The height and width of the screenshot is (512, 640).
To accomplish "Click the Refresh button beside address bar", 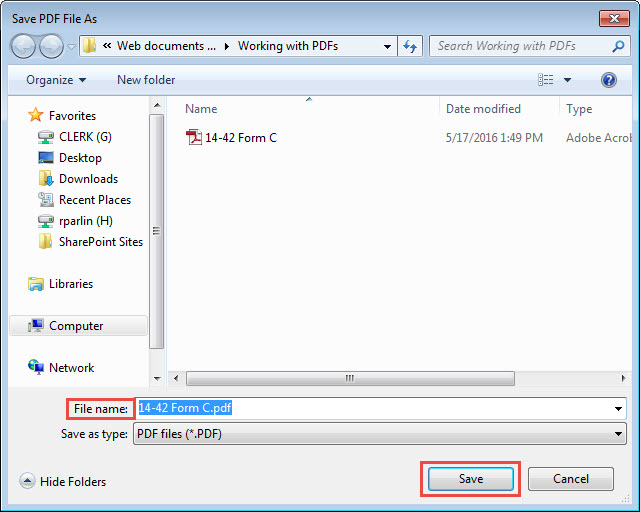I will 409,46.
